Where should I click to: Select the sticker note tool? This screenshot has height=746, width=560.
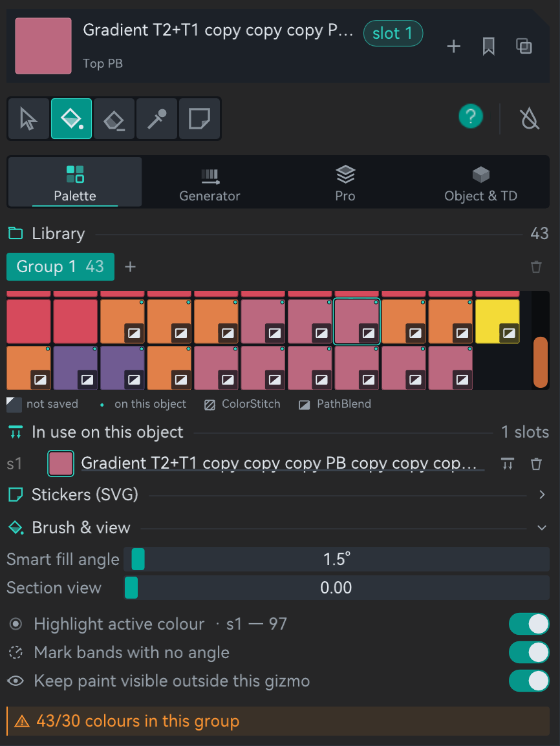pos(199,119)
